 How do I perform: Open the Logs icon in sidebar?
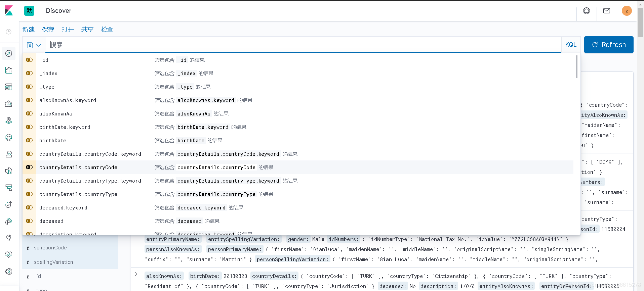9,171
